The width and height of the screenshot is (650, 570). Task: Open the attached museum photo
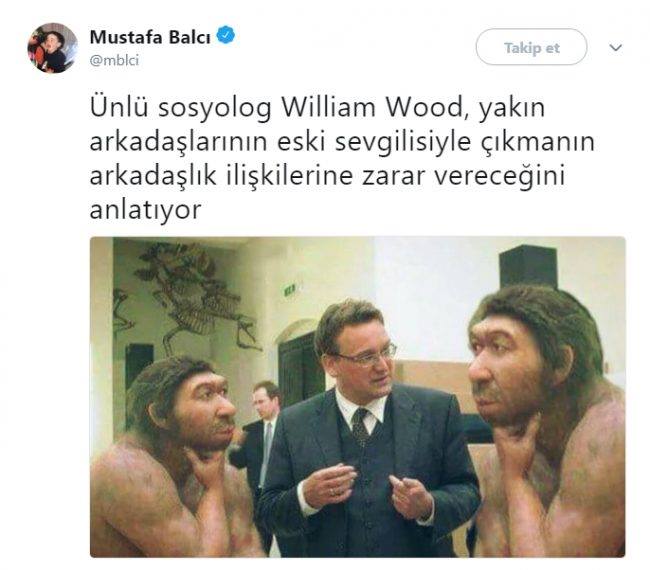coord(357,397)
